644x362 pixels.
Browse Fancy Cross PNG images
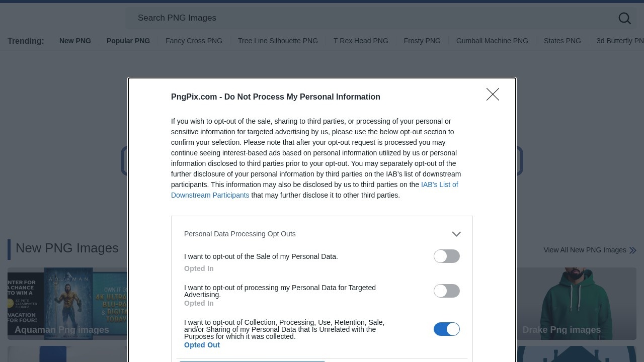click(194, 41)
